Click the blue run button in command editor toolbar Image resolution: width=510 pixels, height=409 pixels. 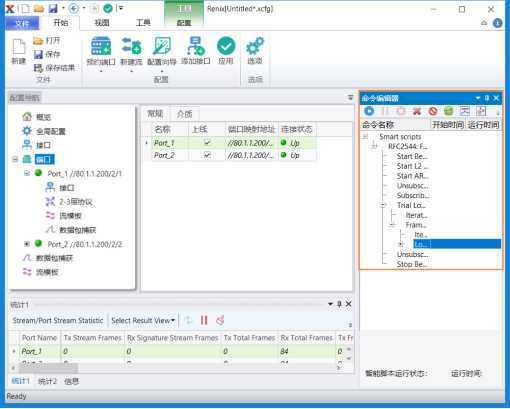(369, 111)
